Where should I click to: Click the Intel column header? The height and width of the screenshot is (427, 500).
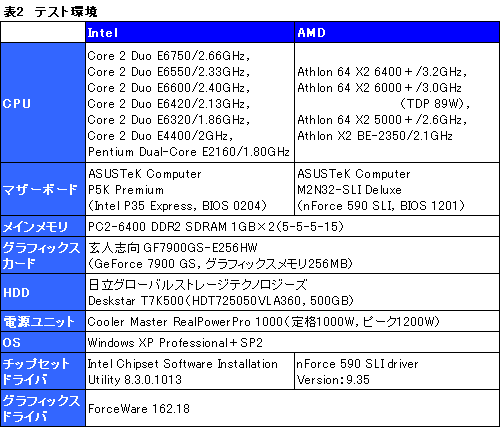[190, 32]
